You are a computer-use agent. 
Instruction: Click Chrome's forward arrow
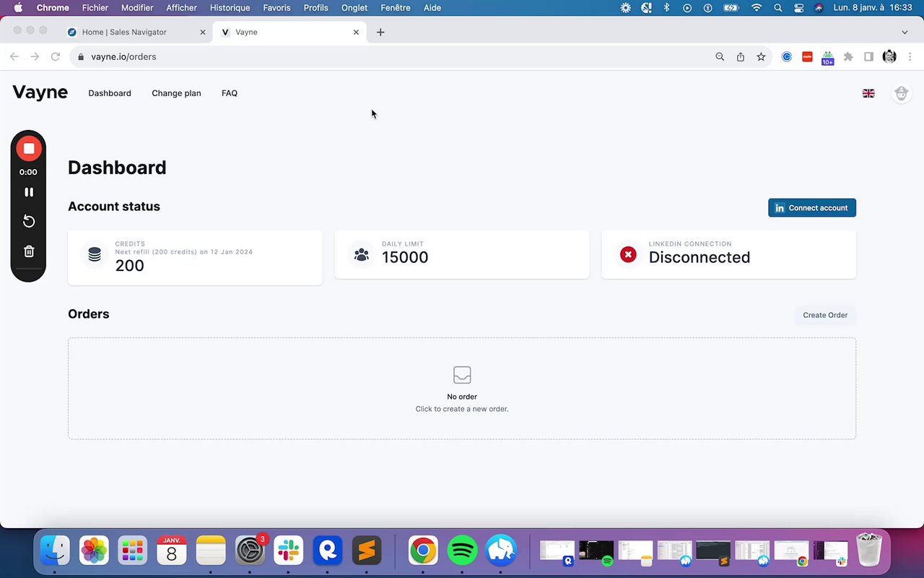point(34,56)
